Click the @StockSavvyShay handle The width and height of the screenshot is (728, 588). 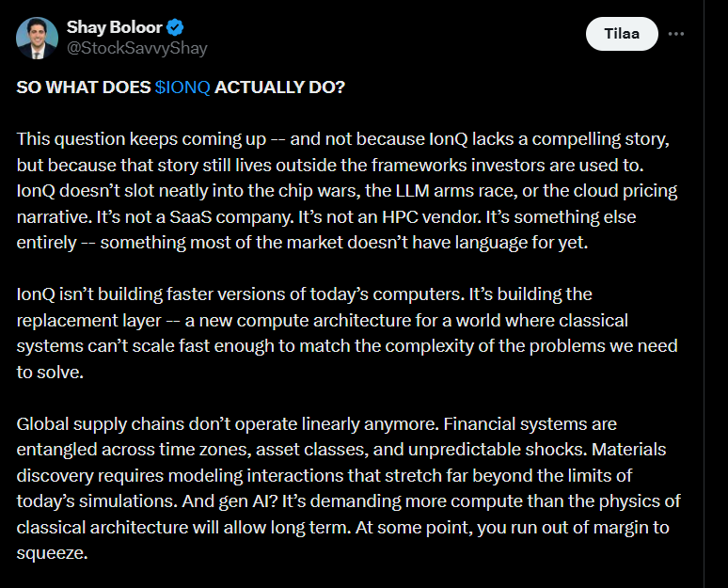pos(136,48)
